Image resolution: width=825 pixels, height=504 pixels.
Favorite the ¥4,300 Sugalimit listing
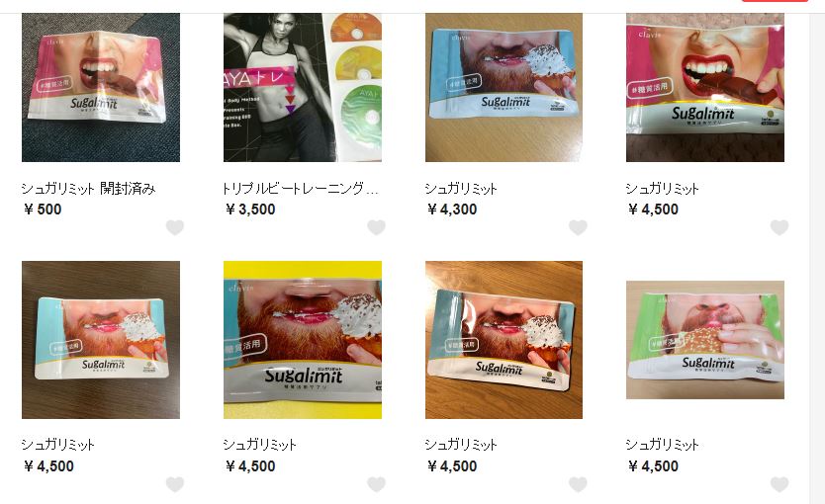coord(578,227)
